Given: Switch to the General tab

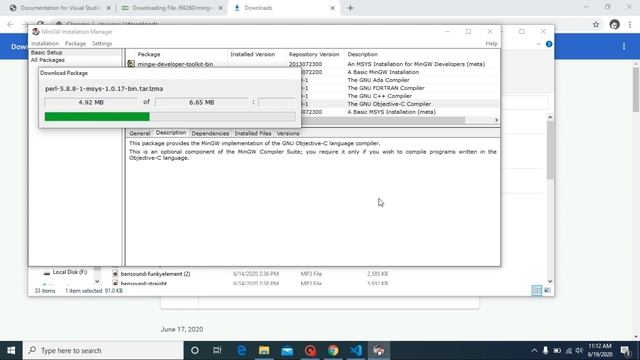Looking at the screenshot, I should [x=140, y=133].
